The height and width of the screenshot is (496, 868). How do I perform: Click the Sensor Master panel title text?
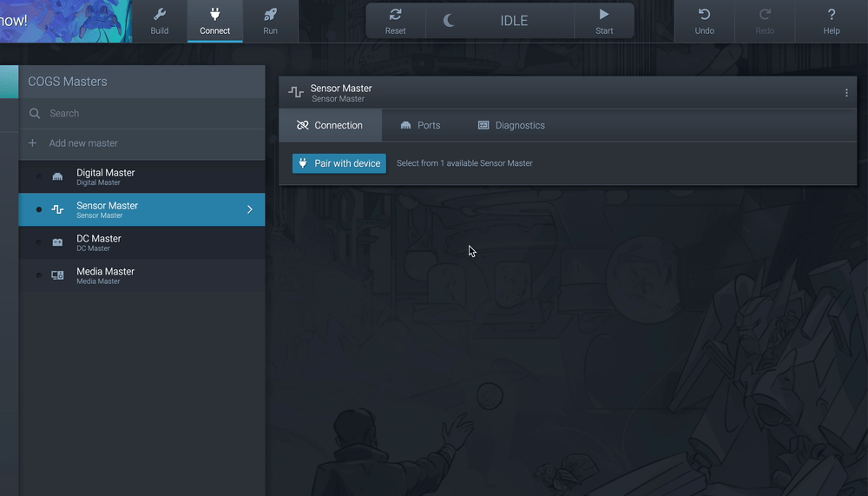pos(341,89)
